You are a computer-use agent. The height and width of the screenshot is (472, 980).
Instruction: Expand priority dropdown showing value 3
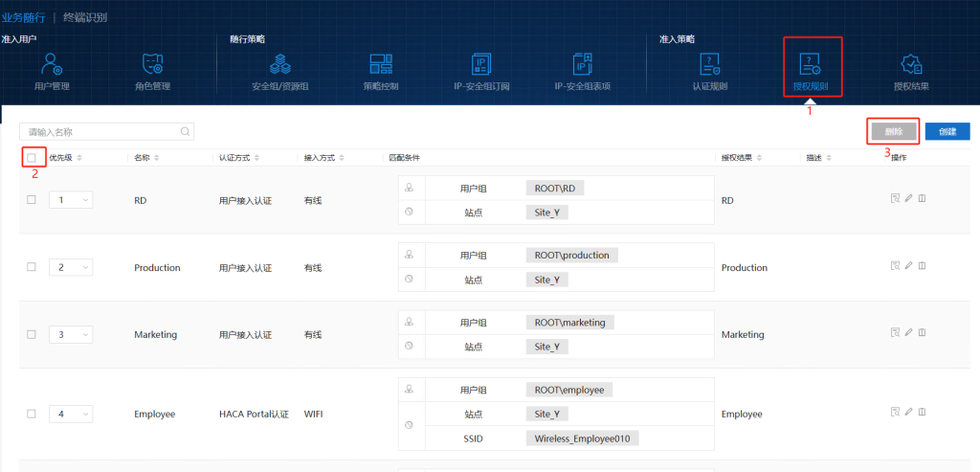click(x=71, y=334)
